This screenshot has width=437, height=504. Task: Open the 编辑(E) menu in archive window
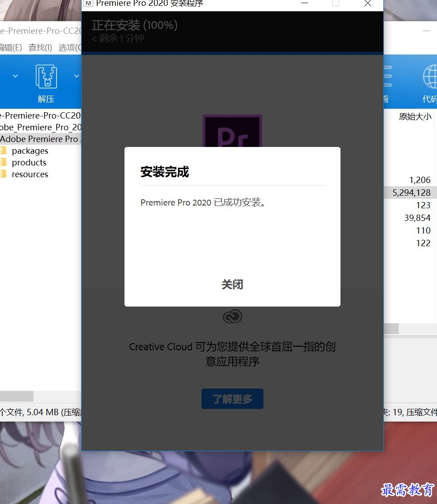click(x=11, y=48)
